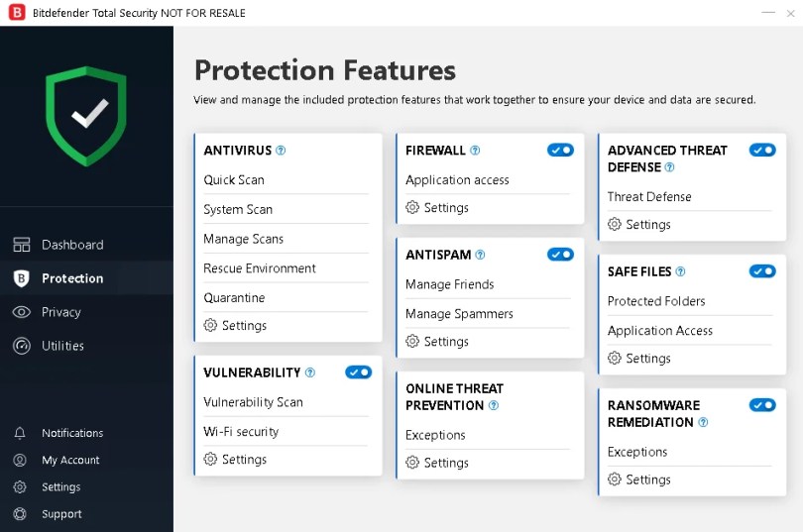Open Utilities from the sidebar
Image resolution: width=803 pixels, height=532 pixels.
tap(62, 346)
